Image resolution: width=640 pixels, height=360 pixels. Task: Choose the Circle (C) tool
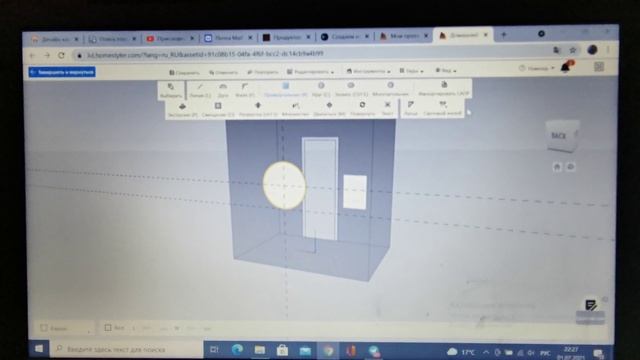pos(321,89)
